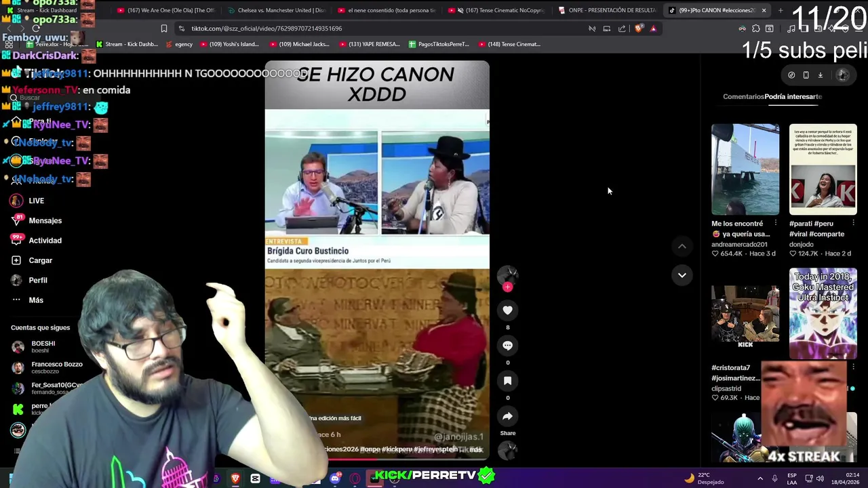Switch to the Comentarios tab
868x488 pixels.
pyautogui.click(x=743, y=96)
